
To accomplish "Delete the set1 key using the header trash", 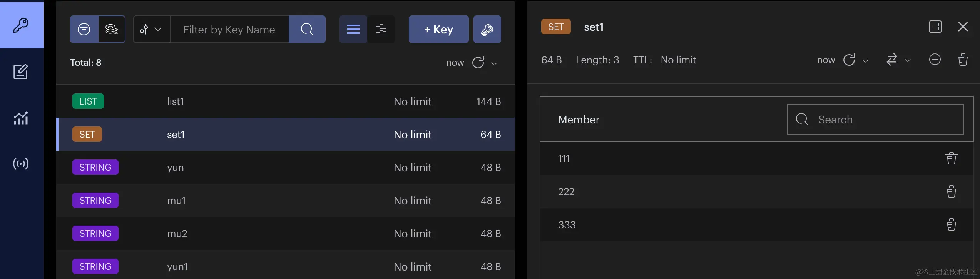I will tap(963, 60).
